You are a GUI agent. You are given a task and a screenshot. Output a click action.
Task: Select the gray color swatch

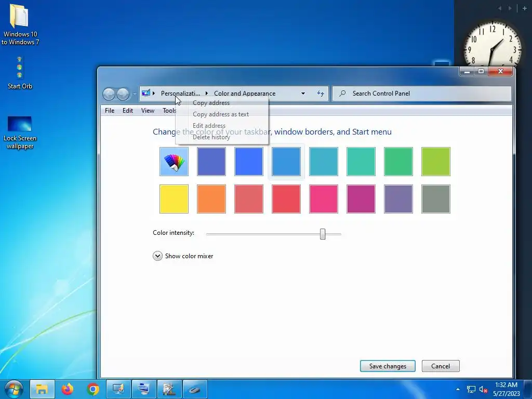pos(436,199)
